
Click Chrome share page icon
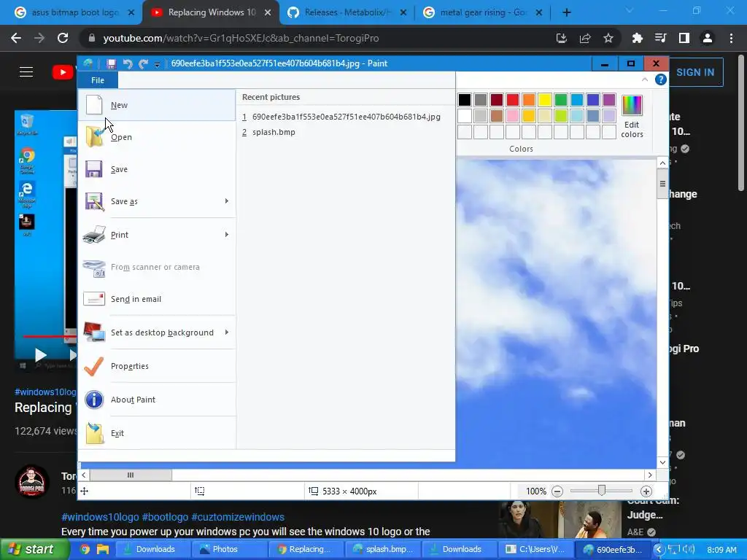click(x=585, y=38)
